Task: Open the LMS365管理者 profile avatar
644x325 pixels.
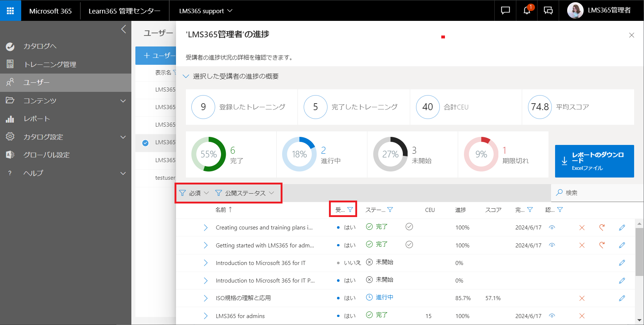Action: click(x=575, y=11)
